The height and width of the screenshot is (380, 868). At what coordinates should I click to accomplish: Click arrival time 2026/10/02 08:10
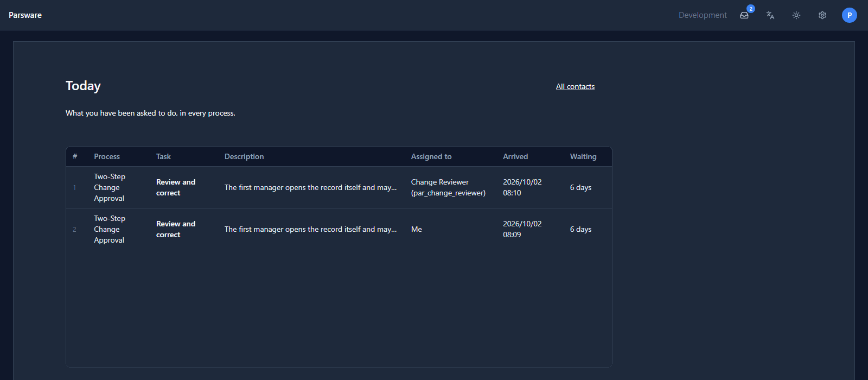(x=522, y=187)
